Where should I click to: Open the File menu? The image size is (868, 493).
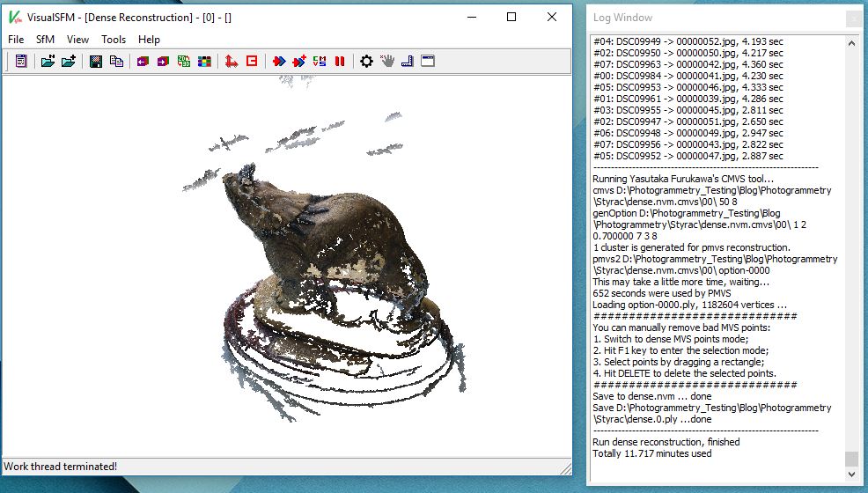[16, 40]
